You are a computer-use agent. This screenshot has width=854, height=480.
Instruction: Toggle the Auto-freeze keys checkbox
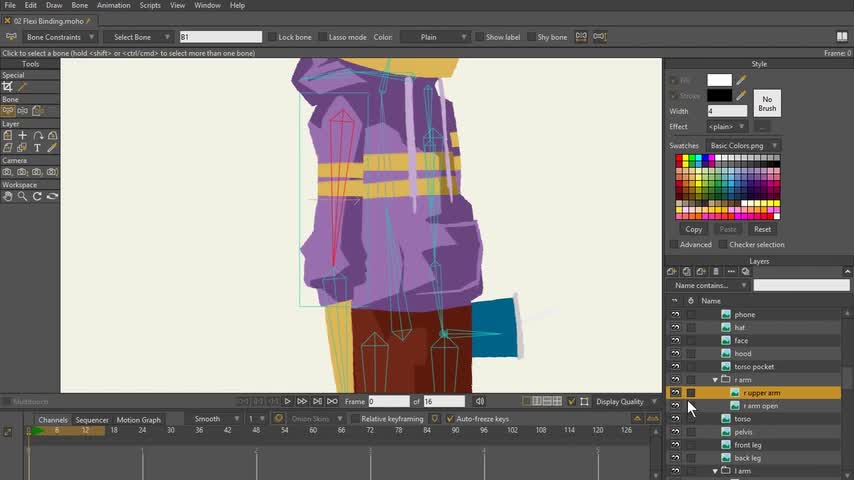[x=449, y=419]
